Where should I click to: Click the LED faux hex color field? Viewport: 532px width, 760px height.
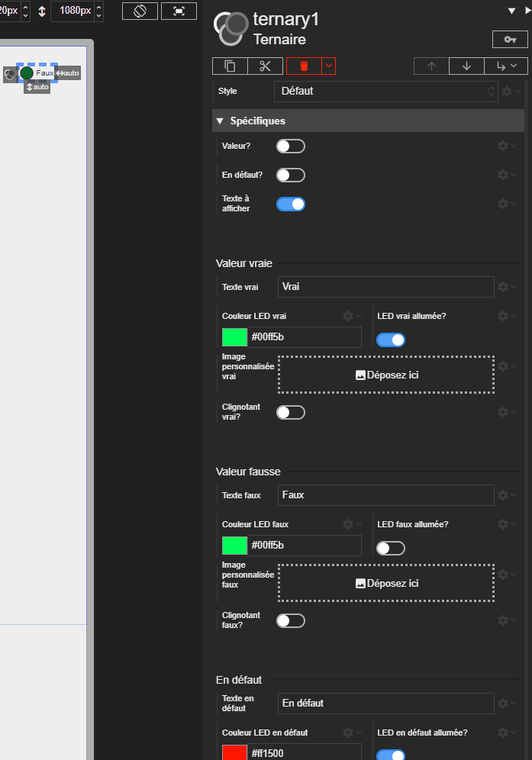pos(305,546)
